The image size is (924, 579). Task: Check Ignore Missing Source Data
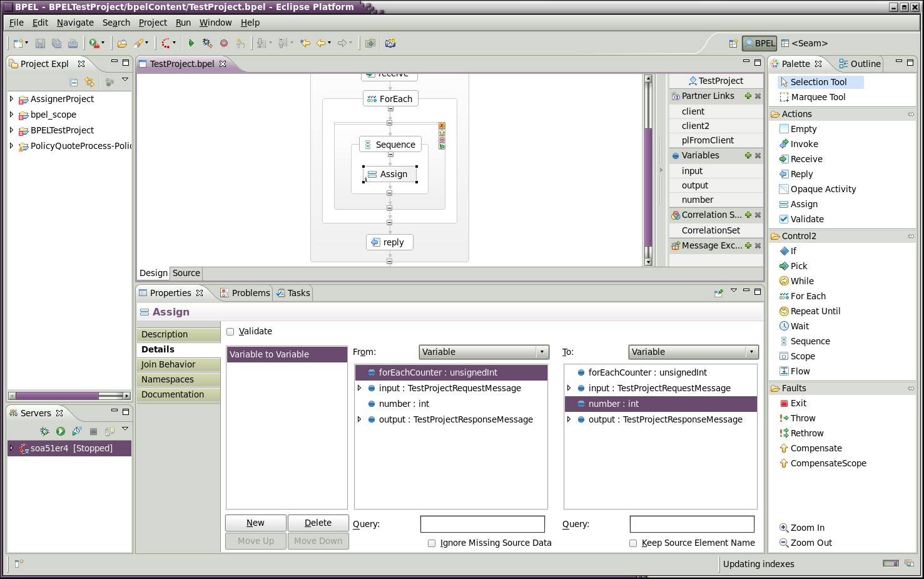click(x=432, y=543)
